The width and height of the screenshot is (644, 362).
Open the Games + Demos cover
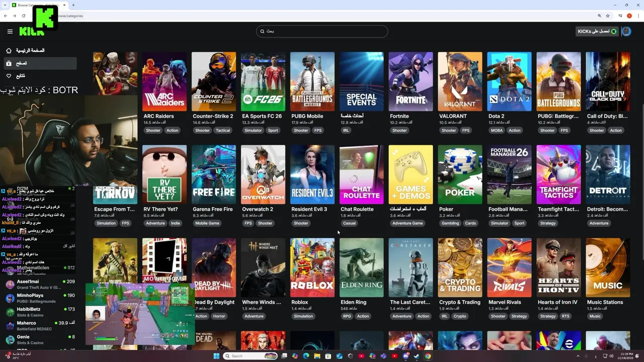point(411,174)
